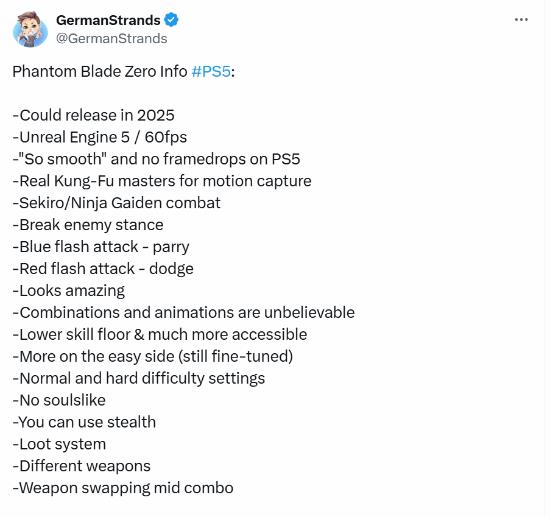Click the 'You can use stealth' line

pos(84,422)
